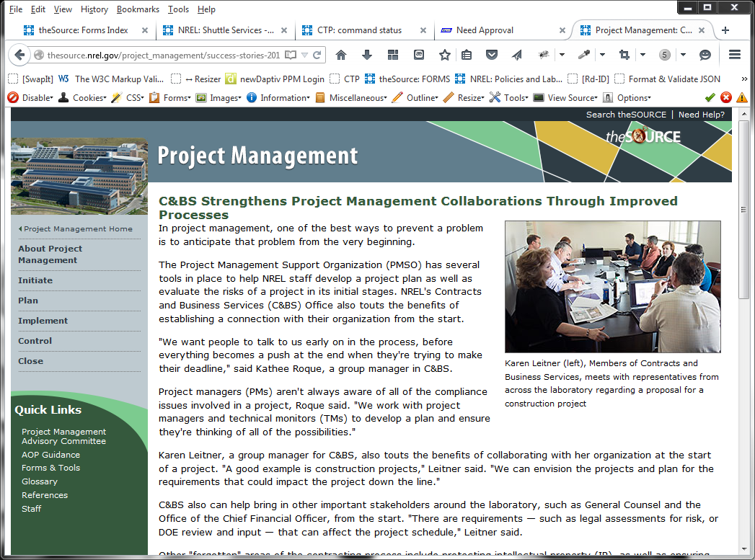Open the W3C Markup Validator bookmark
Image resolution: width=755 pixels, height=560 pixels.
pyautogui.click(x=111, y=79)
